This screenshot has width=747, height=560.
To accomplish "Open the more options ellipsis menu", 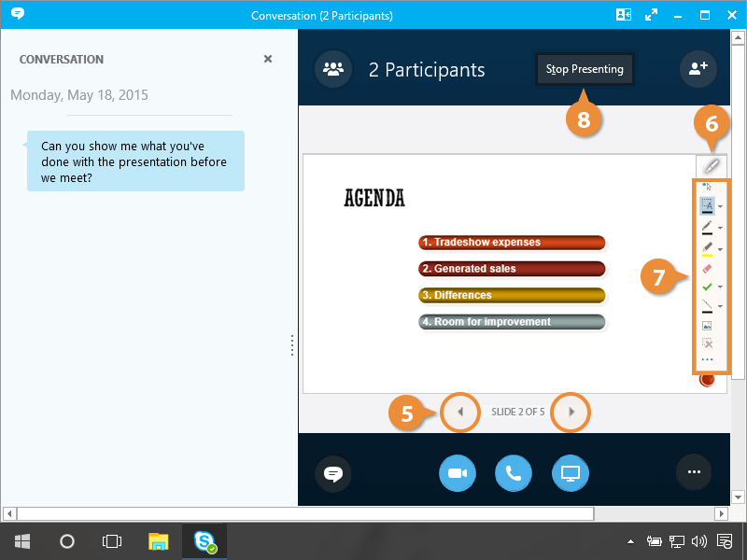I will 694,473.
